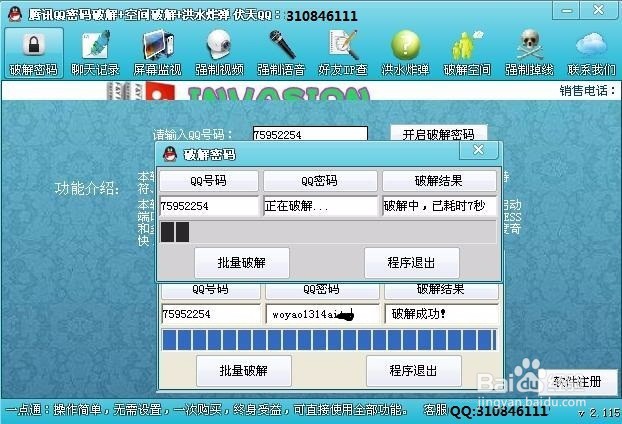Click 程序退出 in the lower panel
Viewport: 622px width, 424px height.
pos(413,370)
